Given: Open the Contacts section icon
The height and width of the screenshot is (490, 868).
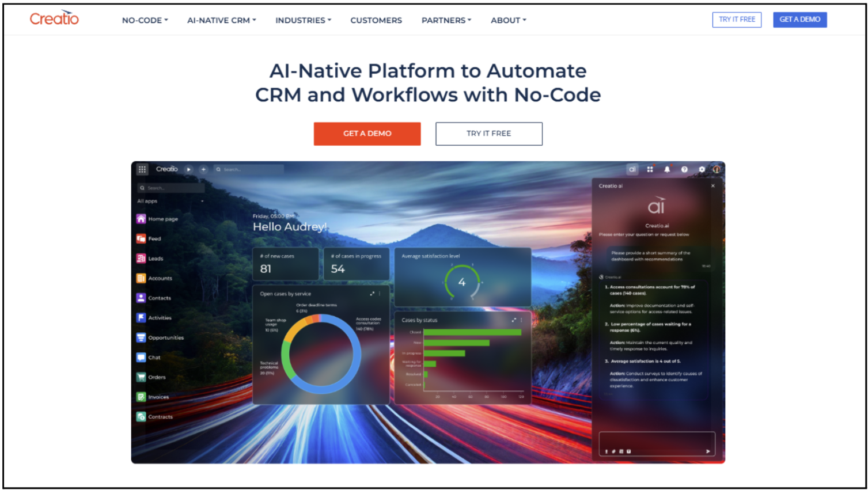Looking at the screenshot, I should point(141,298).
